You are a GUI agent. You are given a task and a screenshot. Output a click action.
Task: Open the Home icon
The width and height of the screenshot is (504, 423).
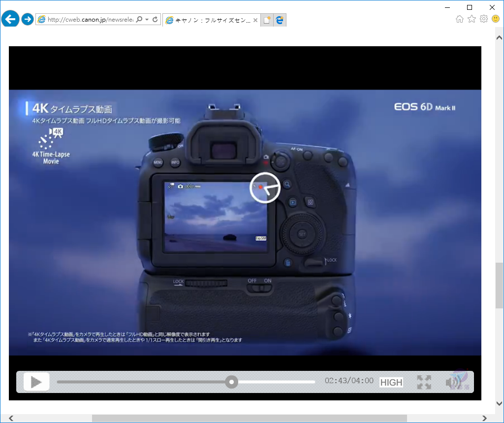point(460,19)
